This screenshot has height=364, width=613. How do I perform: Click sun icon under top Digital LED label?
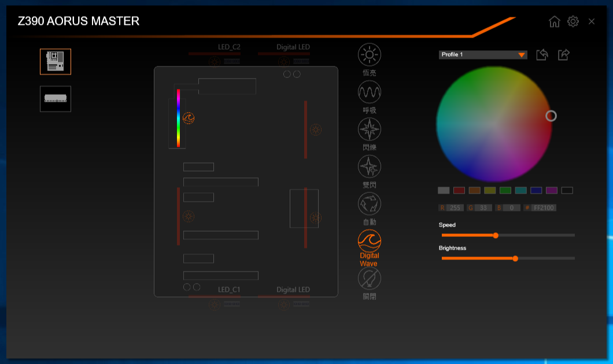tap(284, 62)
